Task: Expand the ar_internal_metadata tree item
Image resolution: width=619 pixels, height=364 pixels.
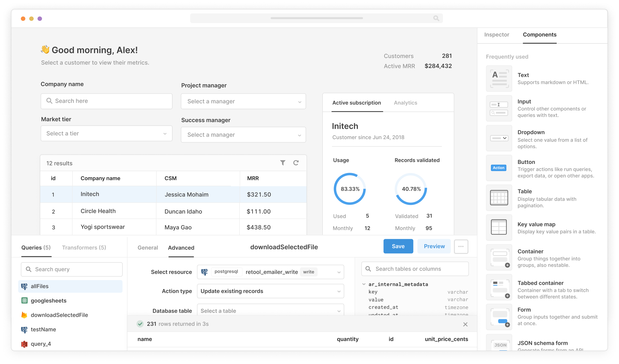Action: [x=364, y=284]
